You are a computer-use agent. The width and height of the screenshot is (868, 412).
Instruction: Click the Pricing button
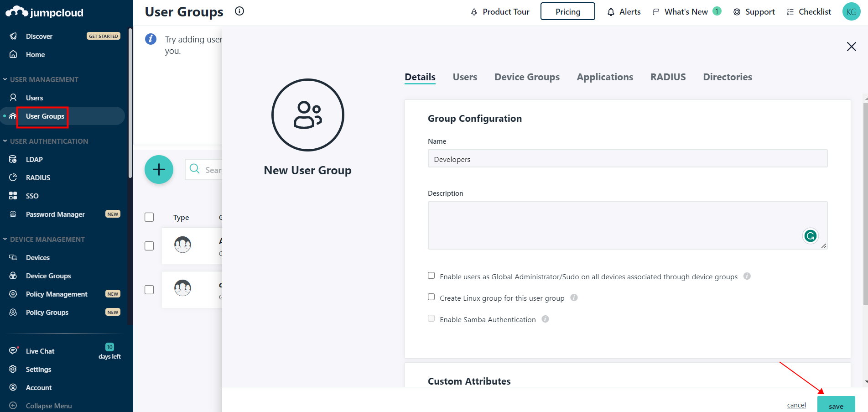(x=568, y=11)
